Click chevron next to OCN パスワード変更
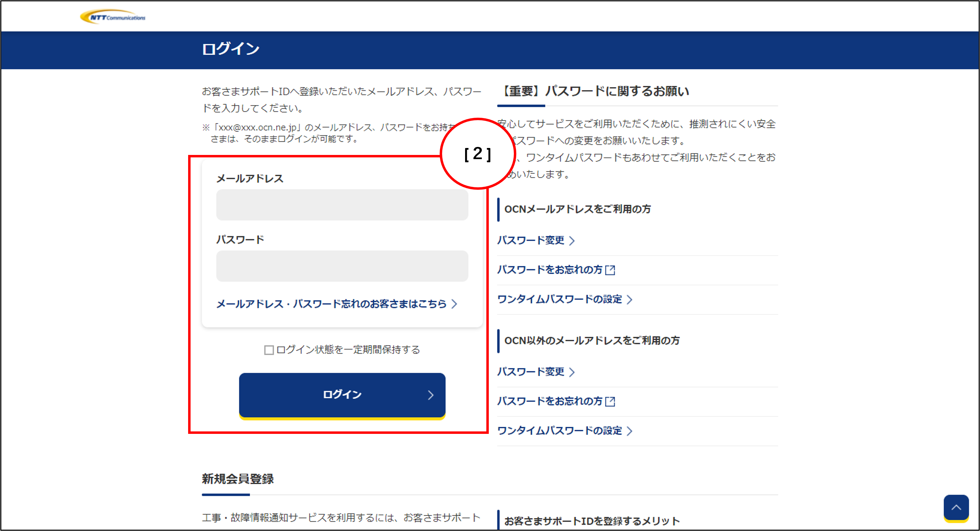 (571, 241)
